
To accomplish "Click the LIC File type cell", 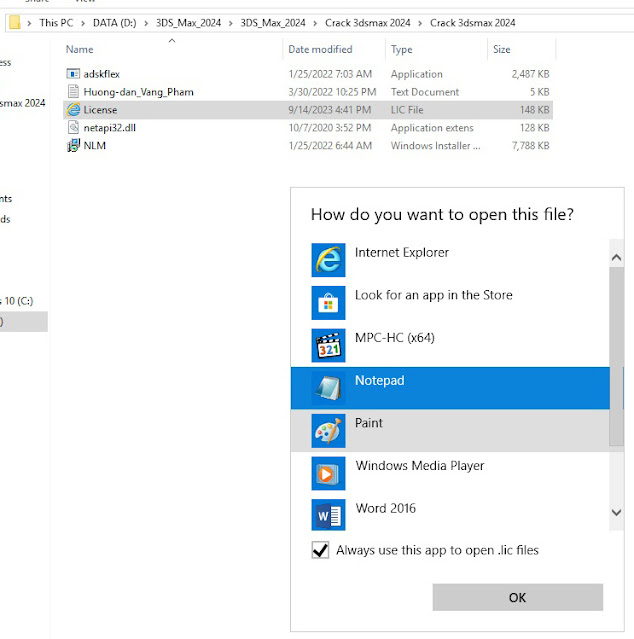I will click(407, 110).
